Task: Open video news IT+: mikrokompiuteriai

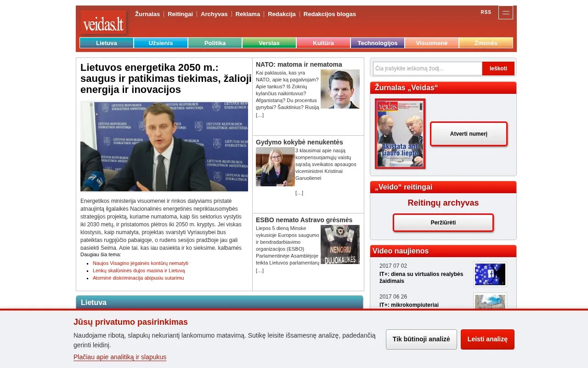Action: point(409,305)
